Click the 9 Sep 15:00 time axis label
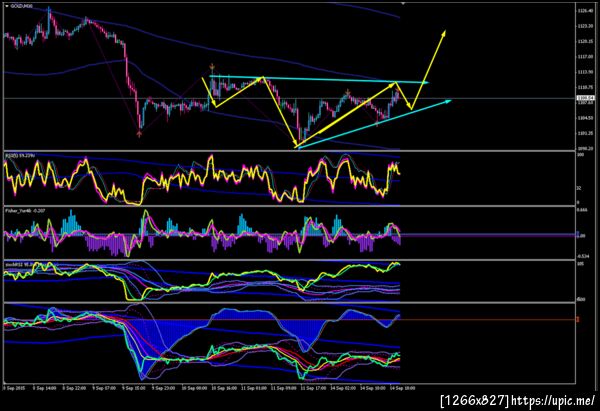Image resolution: width=600 pixels, height=411 pixels. 134,388
